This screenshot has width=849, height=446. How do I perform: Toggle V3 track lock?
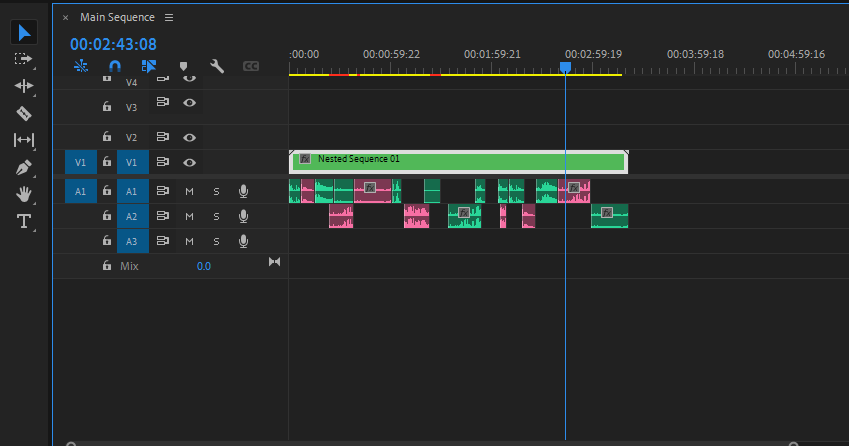coord(107,107)
